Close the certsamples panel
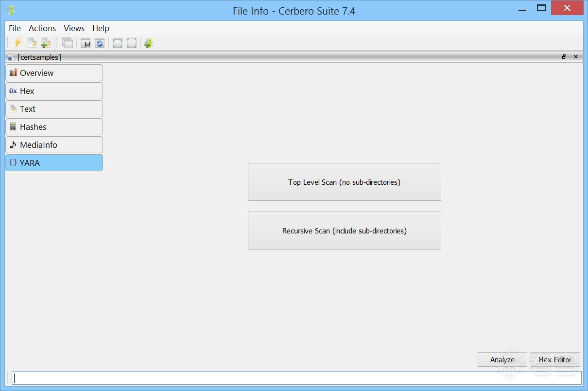The width and height of the screenshot is (588, 391). (576, 57)
